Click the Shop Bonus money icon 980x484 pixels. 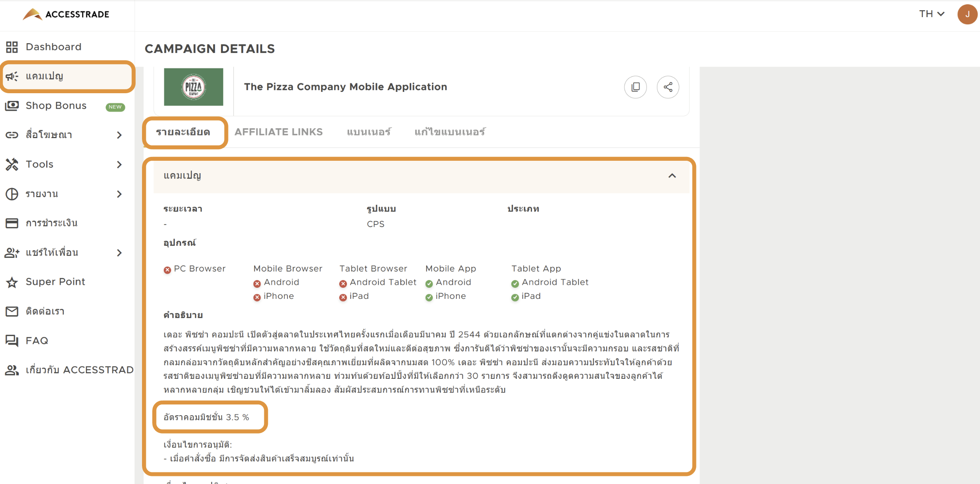coord(12,106)
